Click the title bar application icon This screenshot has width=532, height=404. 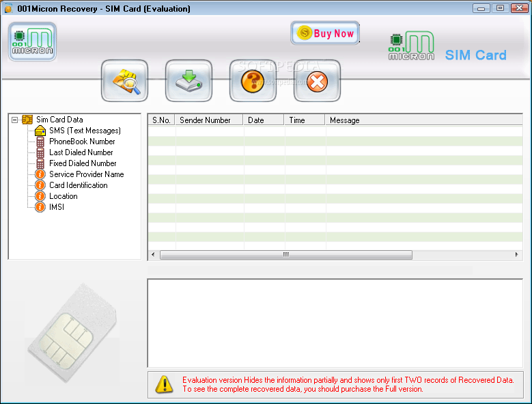coord(8,8)
